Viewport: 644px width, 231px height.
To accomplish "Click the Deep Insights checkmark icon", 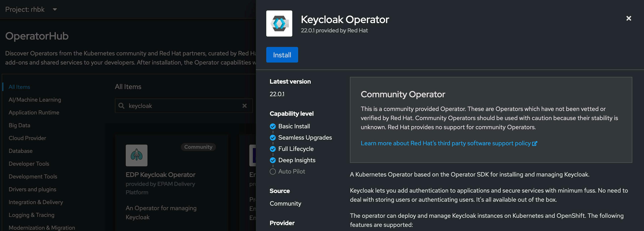I will (x=273, y=160).
